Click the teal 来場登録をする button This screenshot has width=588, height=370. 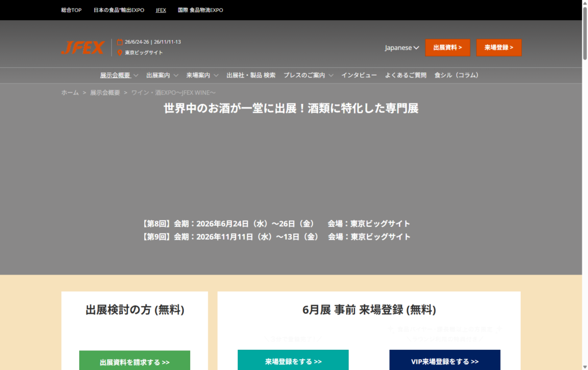(x=293, y=361)
